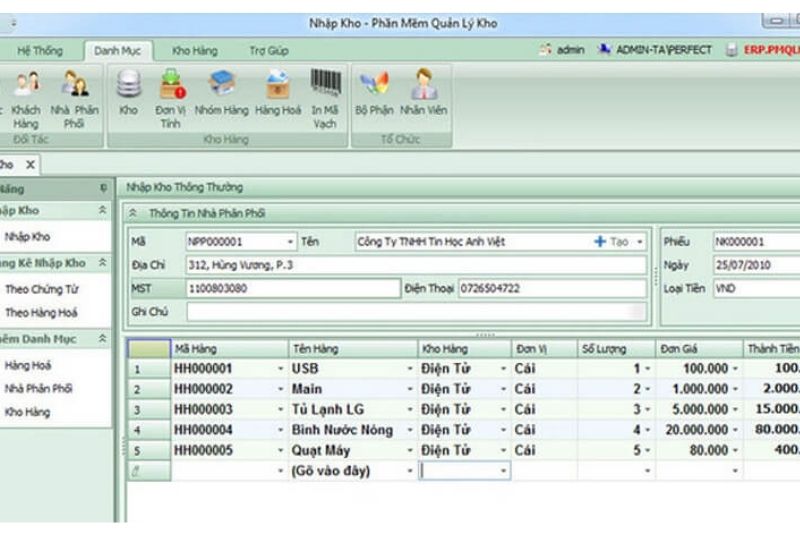Viewport: 800px width, 533px height.
Task: Click the Đơn Vị Tính icon
Action: click(x=170, y=95)
